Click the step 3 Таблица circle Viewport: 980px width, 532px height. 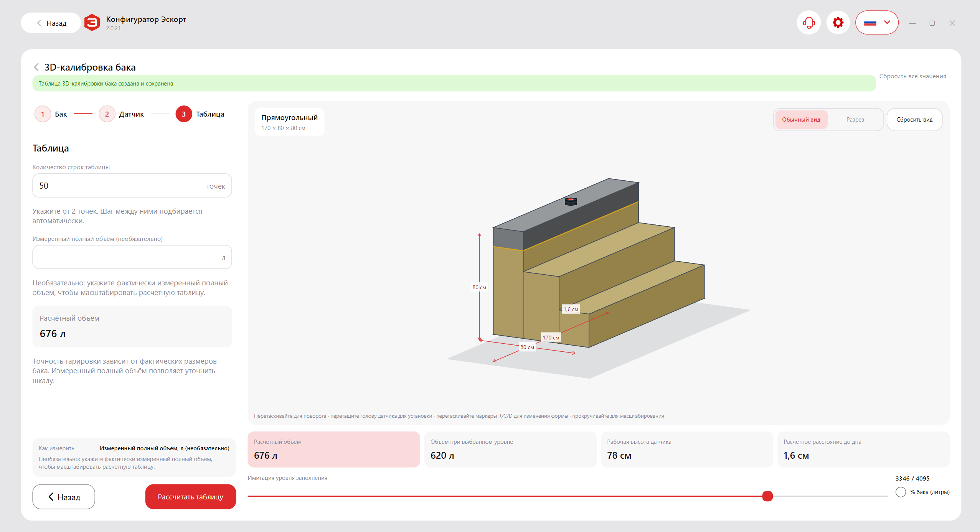coord(184,114)
